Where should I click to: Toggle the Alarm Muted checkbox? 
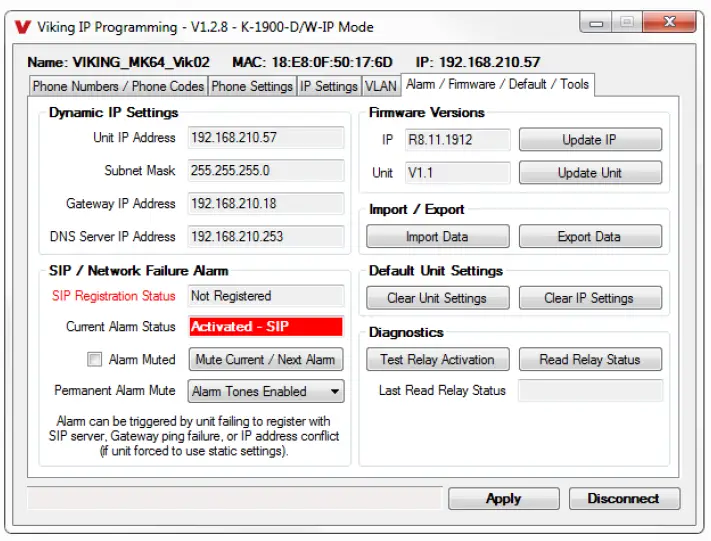click(x=94, y=360)
